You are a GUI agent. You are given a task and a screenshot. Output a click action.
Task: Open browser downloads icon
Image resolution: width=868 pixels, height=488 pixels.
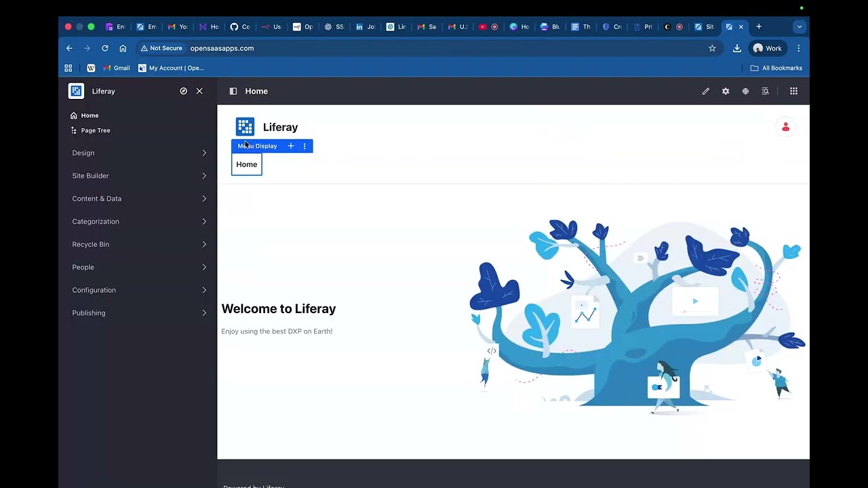737,48
